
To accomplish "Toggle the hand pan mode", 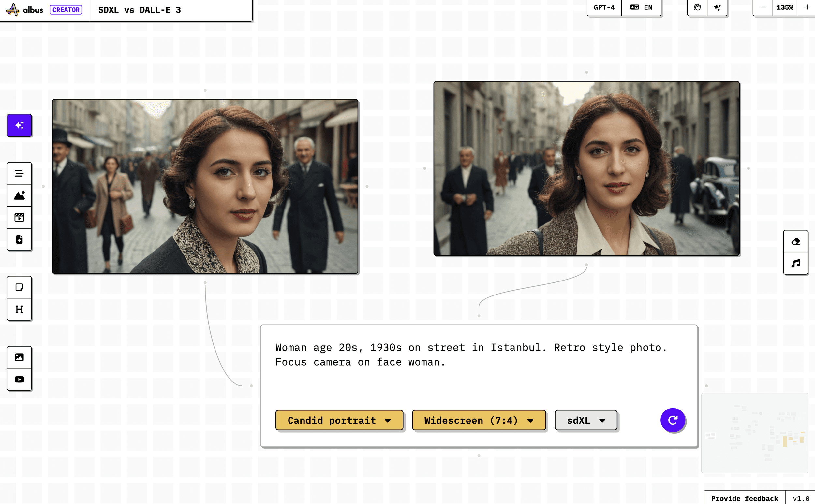I will tap(697, 7).
